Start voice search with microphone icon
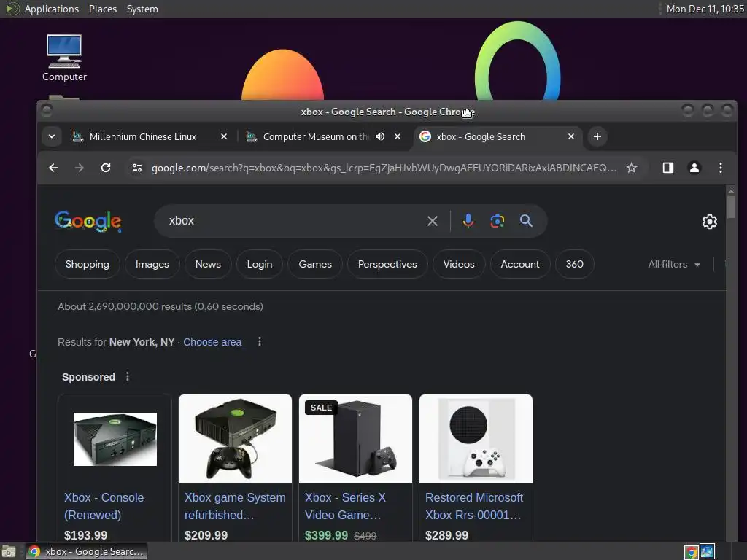This screenshot has height=560, width=747. (468, 221)
